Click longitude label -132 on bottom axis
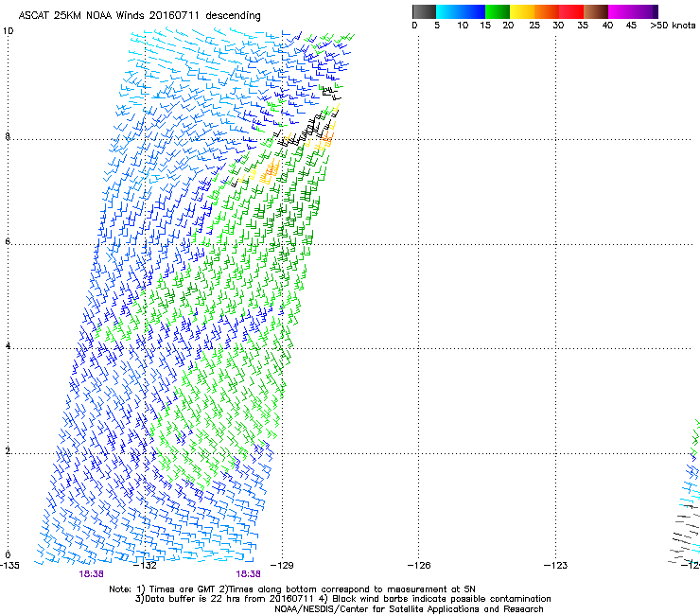 coord(146,566)
